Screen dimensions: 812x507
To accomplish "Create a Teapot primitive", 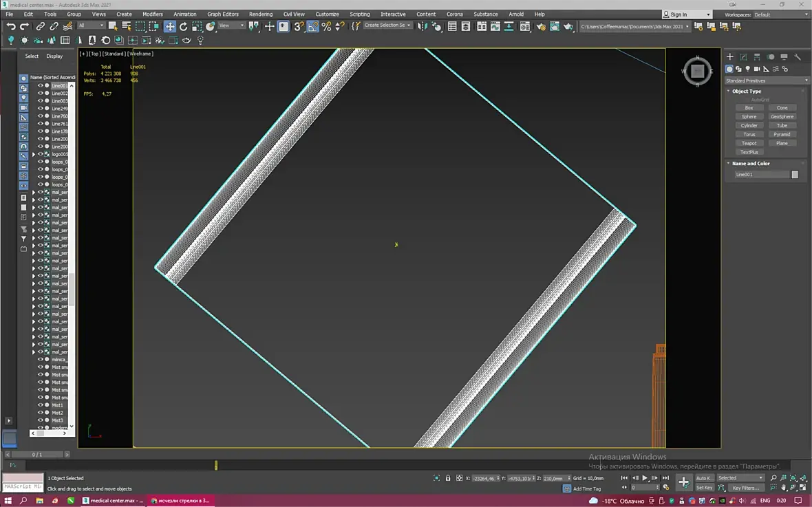I will click(749, 144).
